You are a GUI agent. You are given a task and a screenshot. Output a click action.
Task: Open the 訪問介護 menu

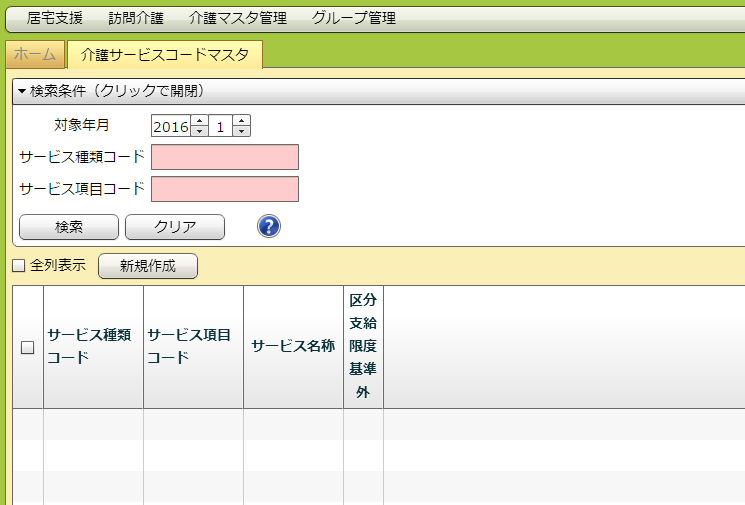(136, 18)
